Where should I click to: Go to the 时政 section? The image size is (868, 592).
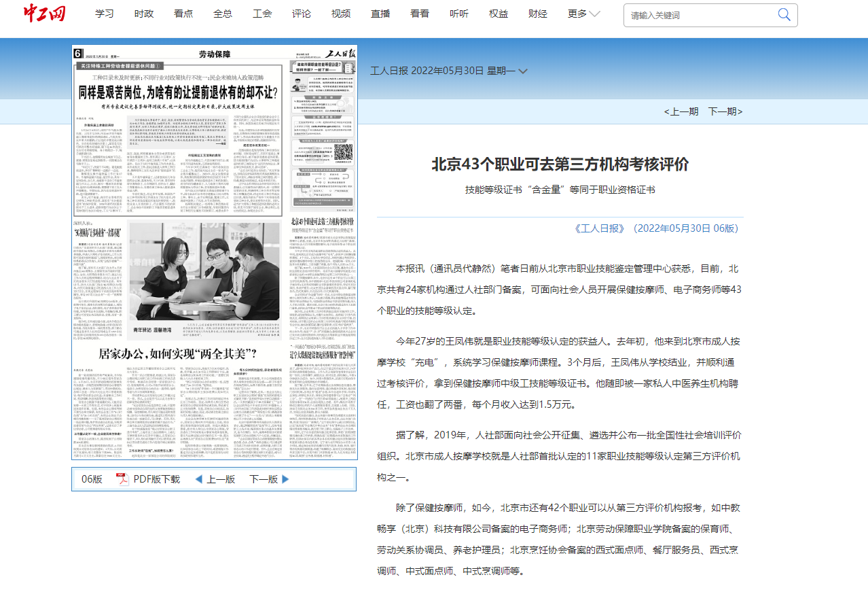pos(144,14)
